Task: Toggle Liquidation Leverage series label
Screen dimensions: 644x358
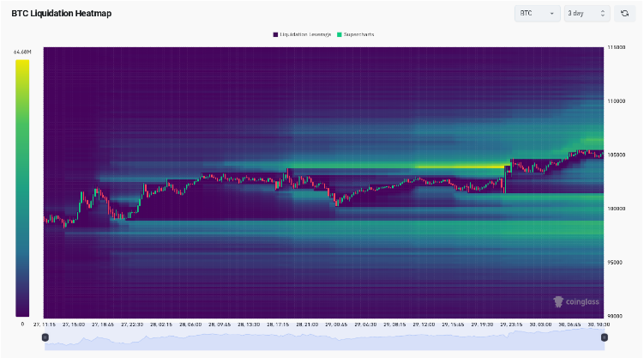Action: (x=302, y=34)
